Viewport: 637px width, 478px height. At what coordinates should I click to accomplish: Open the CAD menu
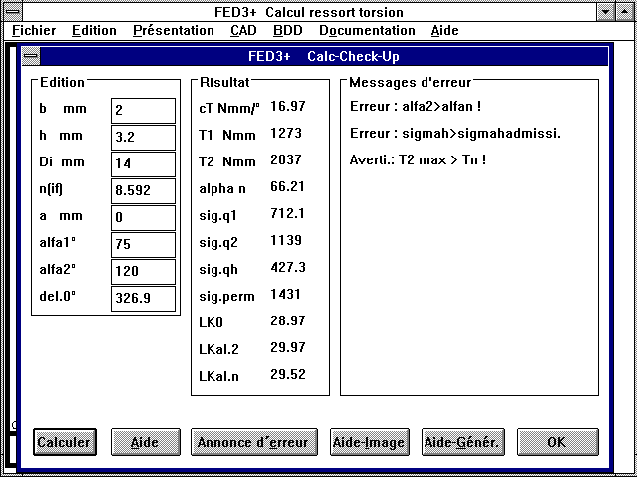[x=243, y=30]
